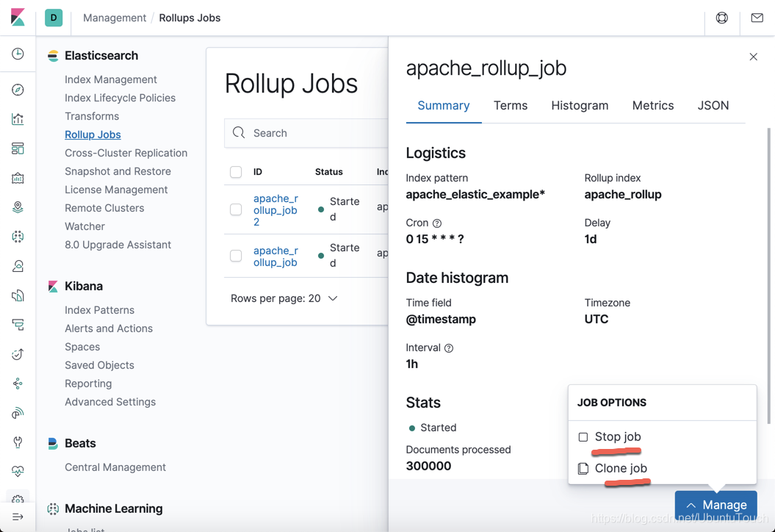This screenshot has height=532, width=775.
Task: Check the apache_rollup_job2 row checkbox
Action: [x=236, y=209]
